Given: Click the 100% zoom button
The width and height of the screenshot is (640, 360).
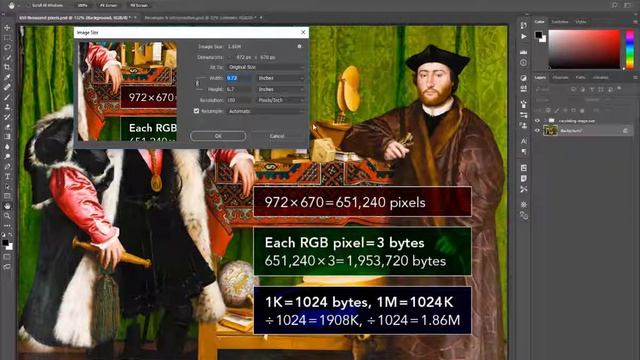Looking at the screenshot, I should [x=82, y=6].
